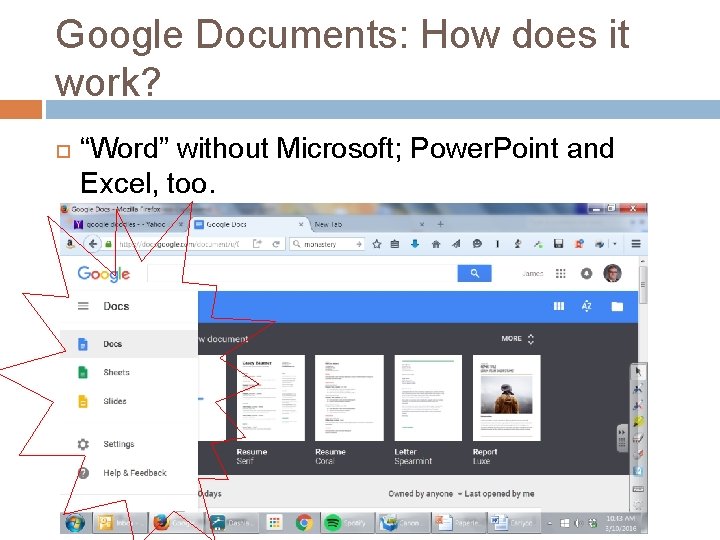Open a new browser tab with plus
Screen dimensions: 720x540
tap(440, 224)
